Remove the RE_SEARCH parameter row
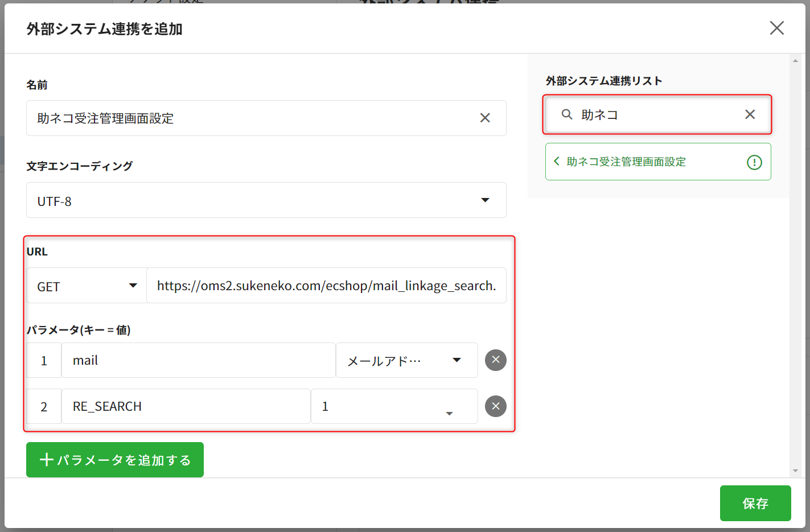This screenshot has width=810, height=532. (x=495, y=406)
